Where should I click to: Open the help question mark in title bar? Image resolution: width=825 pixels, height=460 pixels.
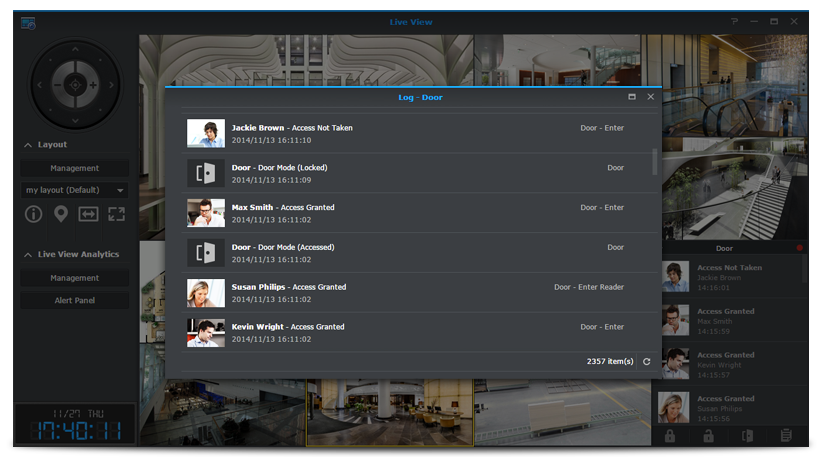[734, 21]
